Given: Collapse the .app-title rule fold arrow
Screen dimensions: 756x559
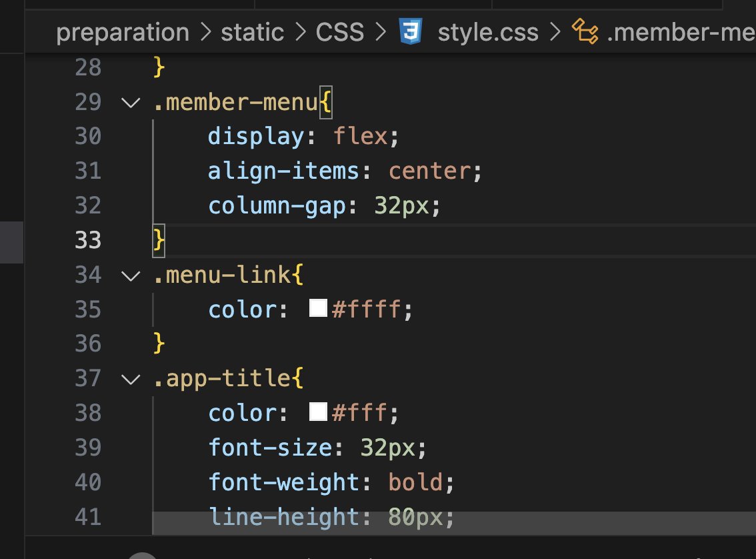Looking at the screenshot, I should 131,380.
